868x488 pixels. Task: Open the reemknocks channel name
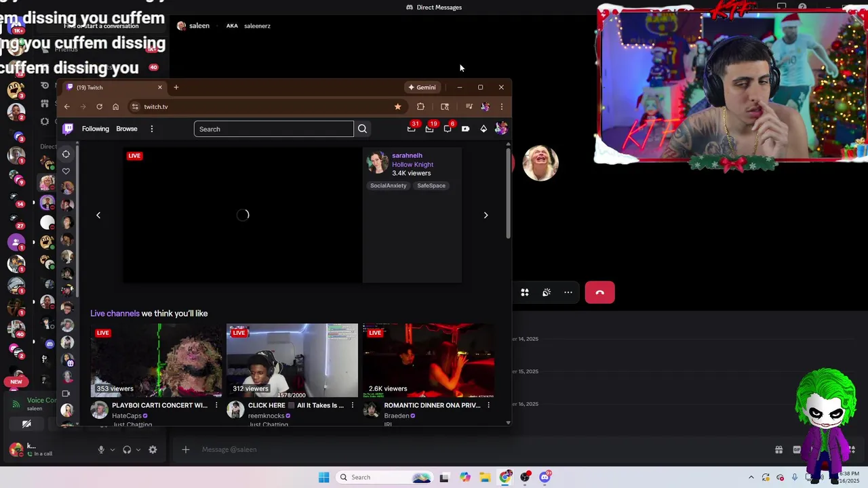pos(266,415)
